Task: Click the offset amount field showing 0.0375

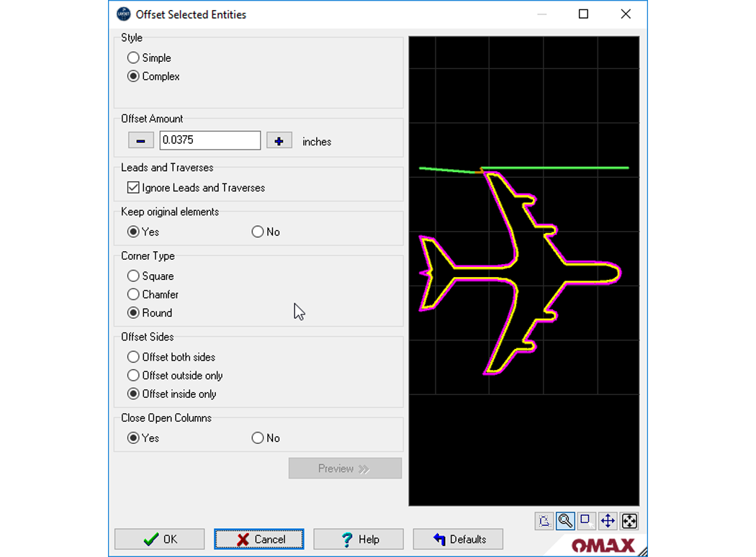Action: (210, 140)
